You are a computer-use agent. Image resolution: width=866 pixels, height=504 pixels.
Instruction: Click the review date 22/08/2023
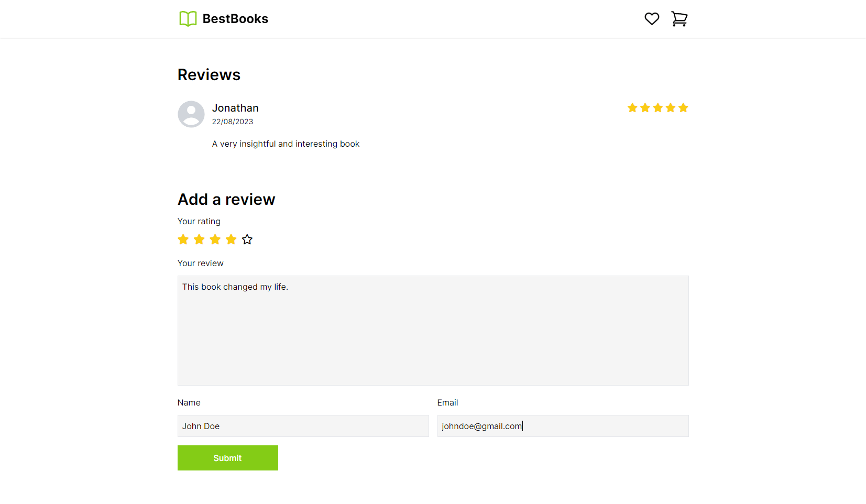pyautogui.click(x=233, y=122)
